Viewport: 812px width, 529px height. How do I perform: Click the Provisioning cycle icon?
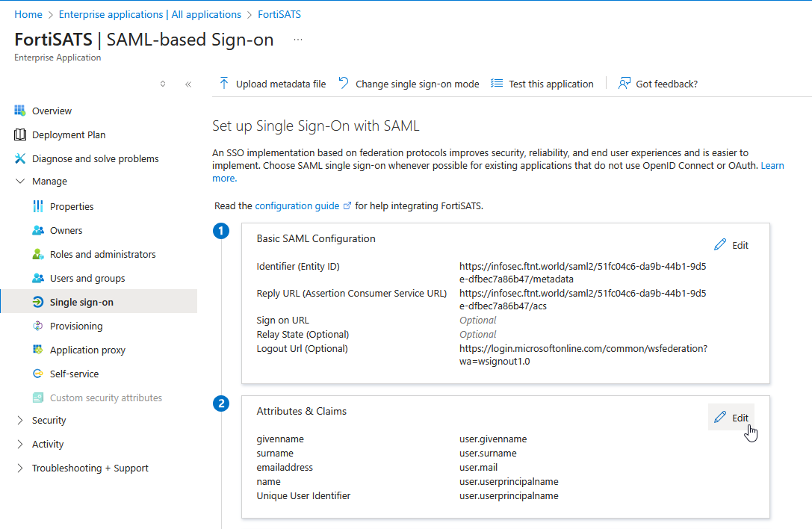coord(38,326)
